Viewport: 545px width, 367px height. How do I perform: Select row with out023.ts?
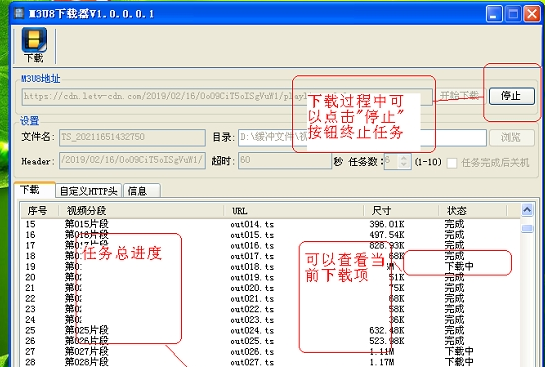pyautogui.click(x=270, y=320)
